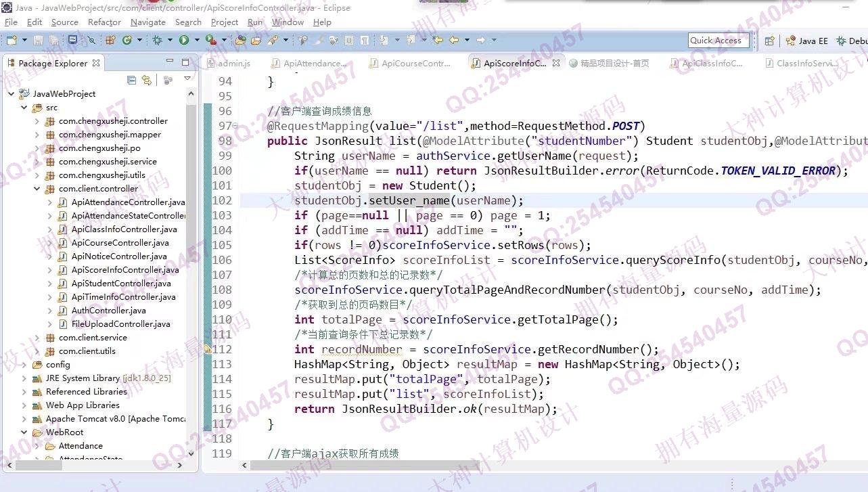Expand com.chengxusheji.controller package
Screen dimensions: 868x492
coord(37,121)
